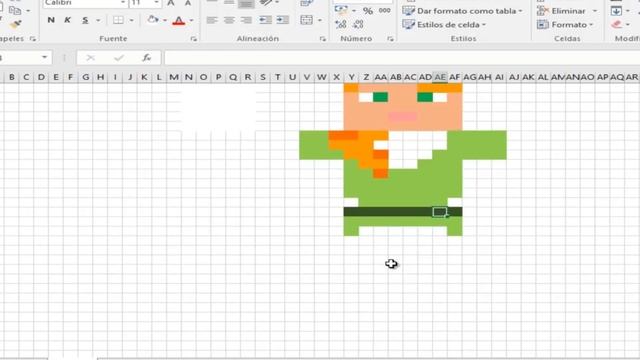Select column header Z
Image resolution: width=640 pixels, height=360 pixels.
coord(366,77)
